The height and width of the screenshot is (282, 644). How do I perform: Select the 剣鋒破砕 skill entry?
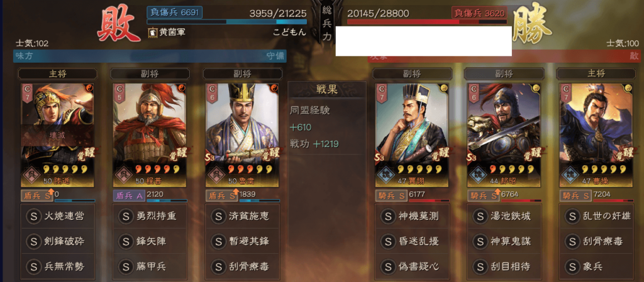click(57, 241)
